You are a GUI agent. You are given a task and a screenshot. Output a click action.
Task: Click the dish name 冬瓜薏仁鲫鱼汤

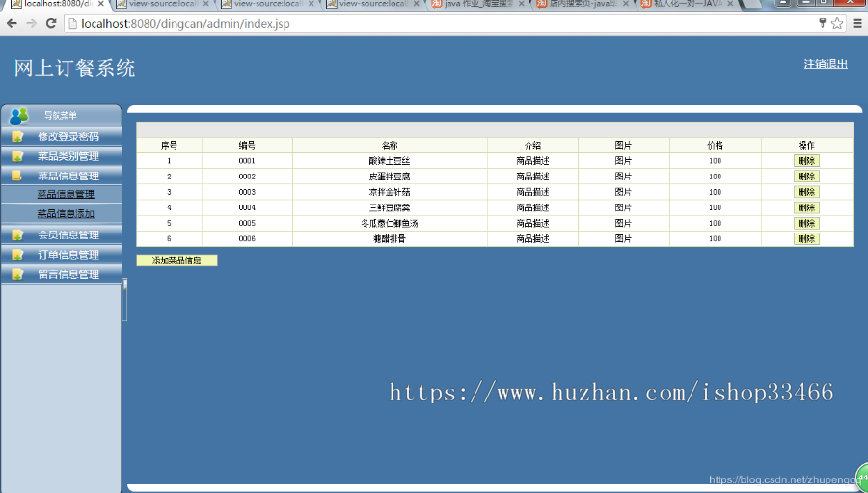pos(390,223)
